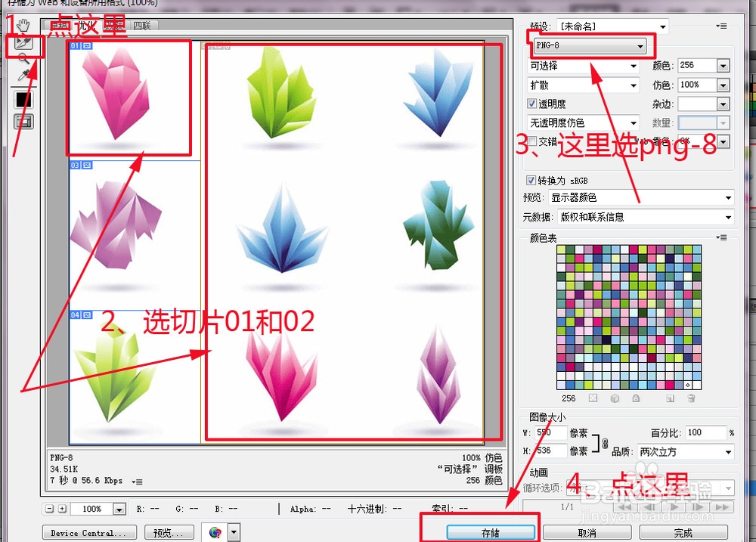
Task: Switch to the 四联 4-Up tab
Action: point(141,24)
